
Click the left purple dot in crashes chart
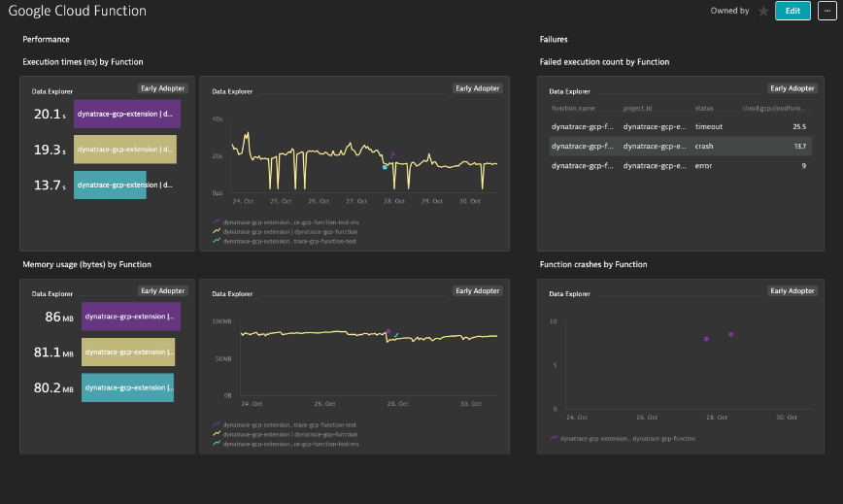point(706,339)
